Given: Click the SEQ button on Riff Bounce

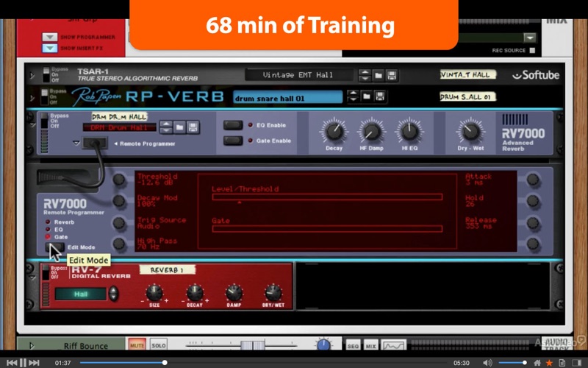Looking at the screenshot, I should [x=353, y=345].
